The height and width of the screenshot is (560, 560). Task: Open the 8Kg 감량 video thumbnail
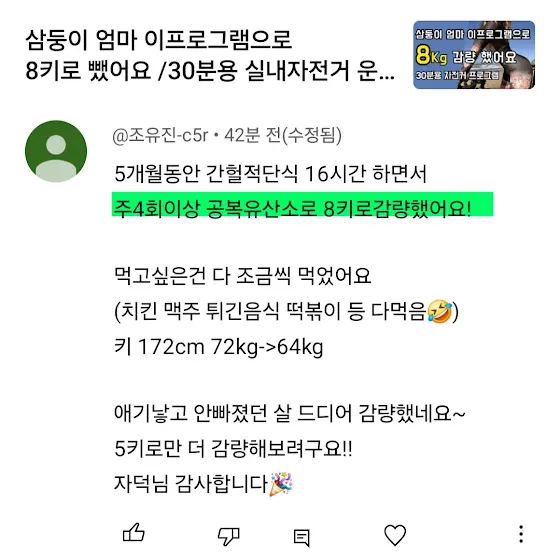coord(474,55)
